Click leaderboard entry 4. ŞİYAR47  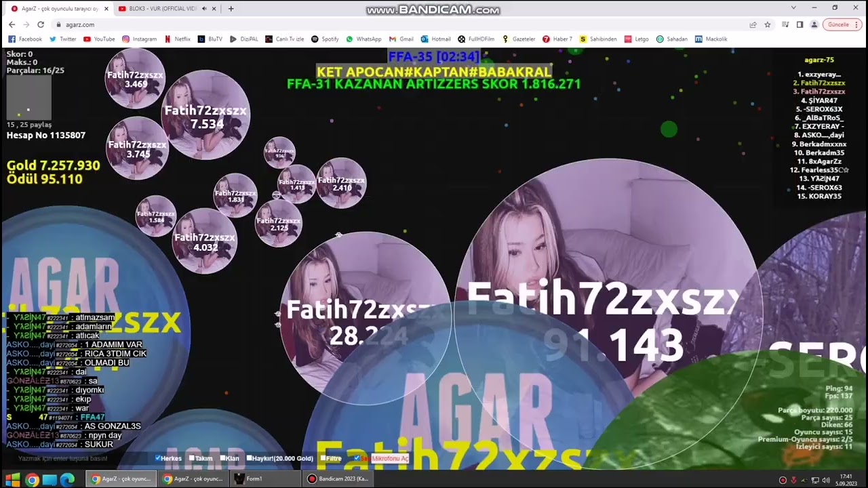tap(819, 100)
